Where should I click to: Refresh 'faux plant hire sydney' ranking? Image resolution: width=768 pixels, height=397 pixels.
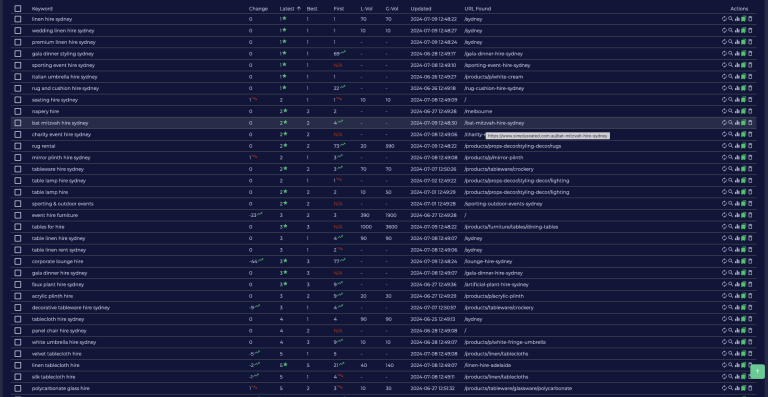724,284
